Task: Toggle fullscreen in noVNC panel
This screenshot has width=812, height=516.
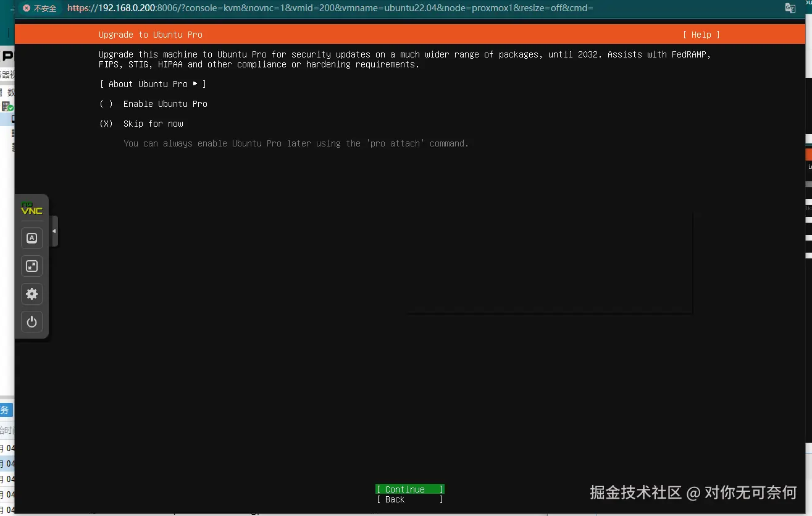Action: [x=31, y=266]
